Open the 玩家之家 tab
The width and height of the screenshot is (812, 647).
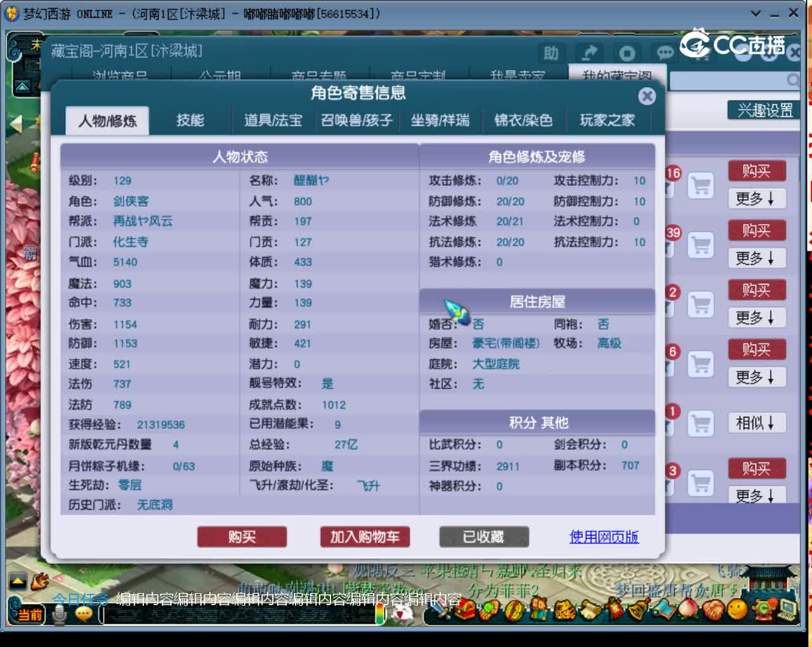coord(607,120)
